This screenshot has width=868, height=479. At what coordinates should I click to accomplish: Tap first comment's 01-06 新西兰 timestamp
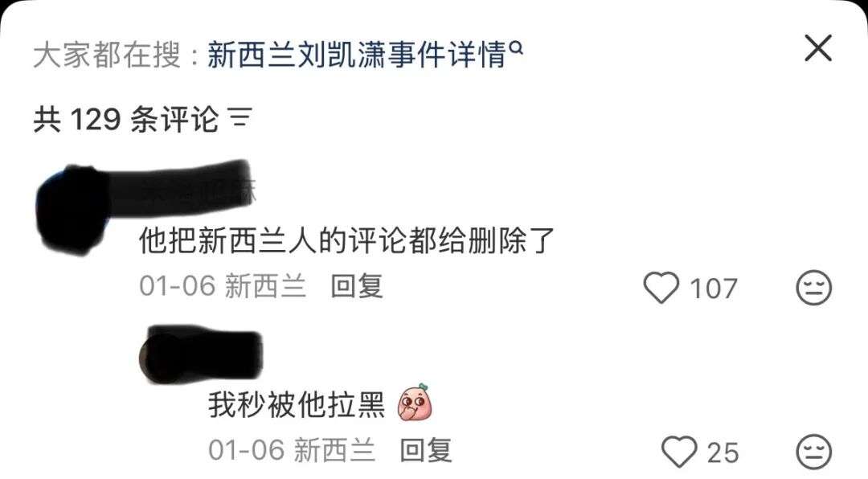223,286
